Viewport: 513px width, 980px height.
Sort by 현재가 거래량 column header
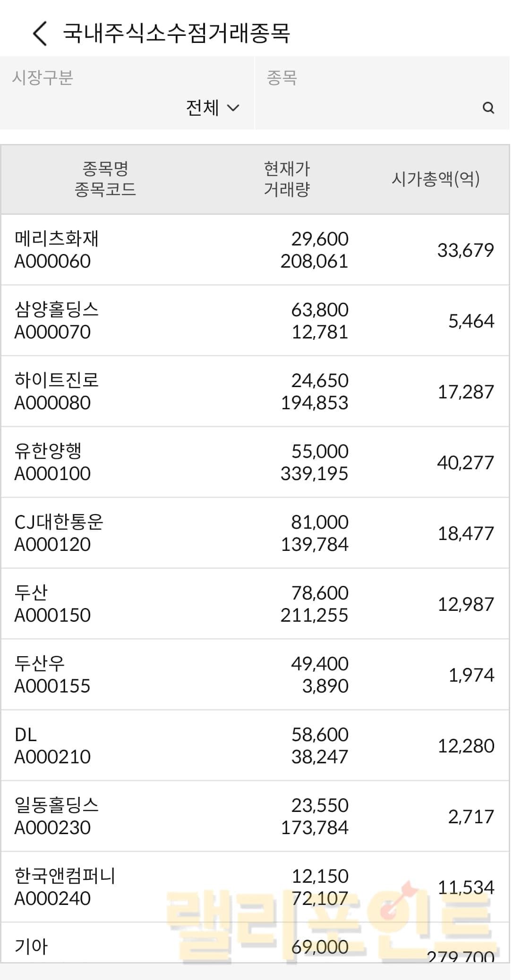(287, 179)
